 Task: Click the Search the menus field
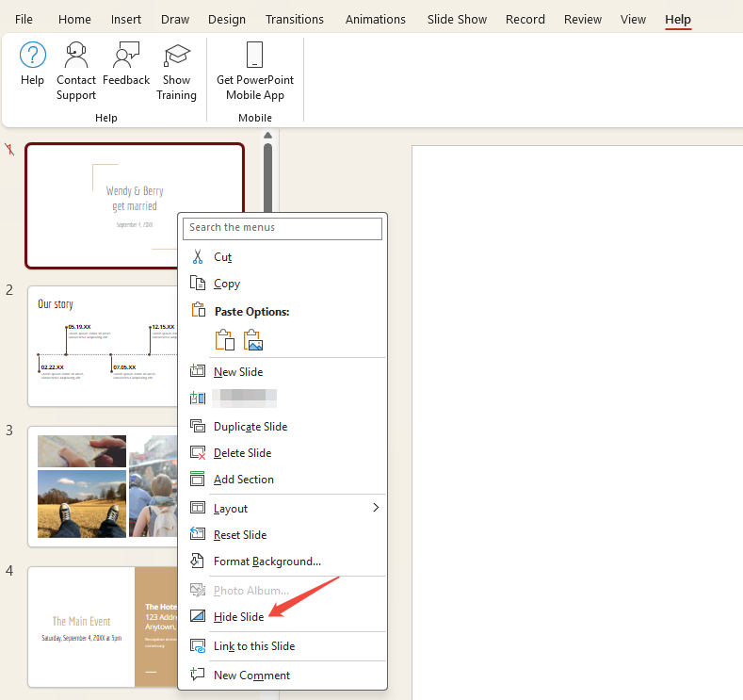(x=283, y=228)
